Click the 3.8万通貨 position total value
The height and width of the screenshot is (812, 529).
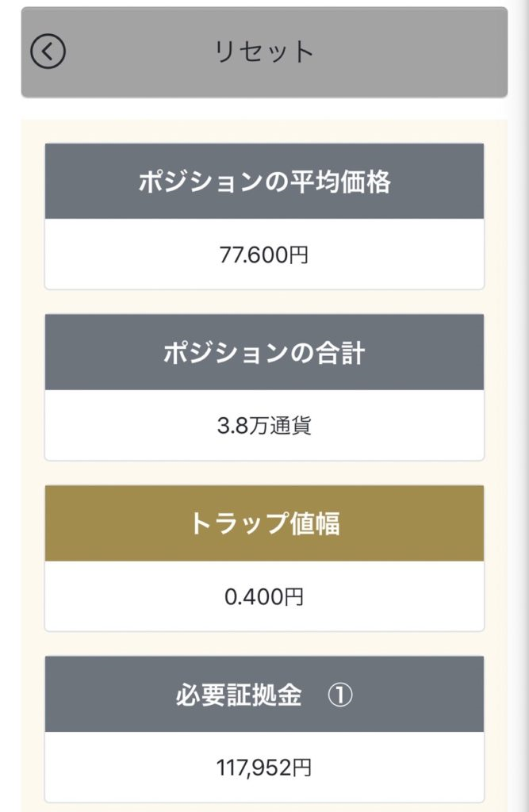click(x=264, y=426)
